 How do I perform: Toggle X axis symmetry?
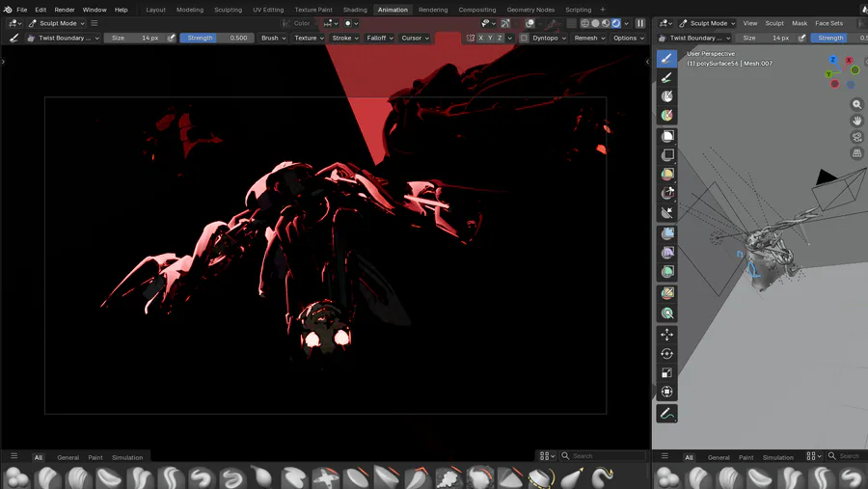482,38
